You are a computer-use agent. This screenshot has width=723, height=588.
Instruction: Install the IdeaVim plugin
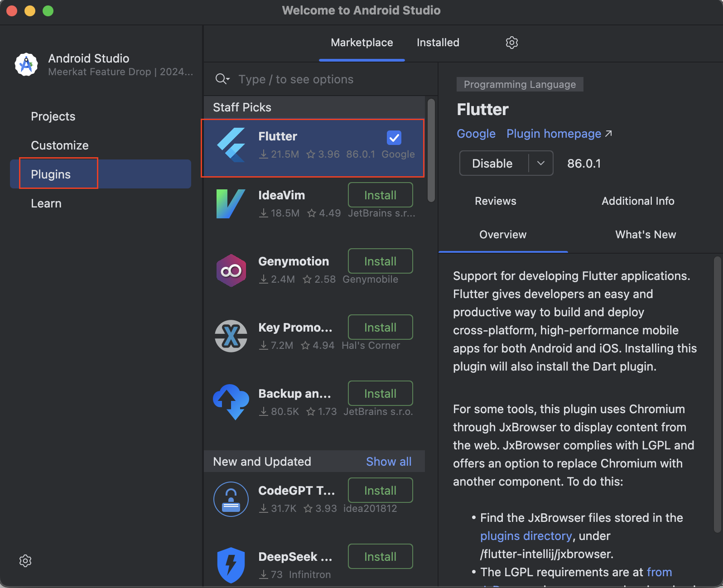[x=381, y=195]
